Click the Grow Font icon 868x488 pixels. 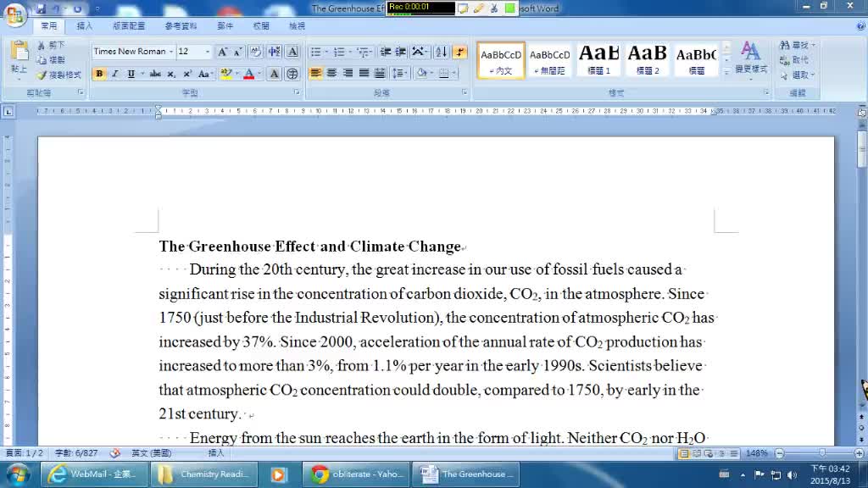(x=223, y=52)
